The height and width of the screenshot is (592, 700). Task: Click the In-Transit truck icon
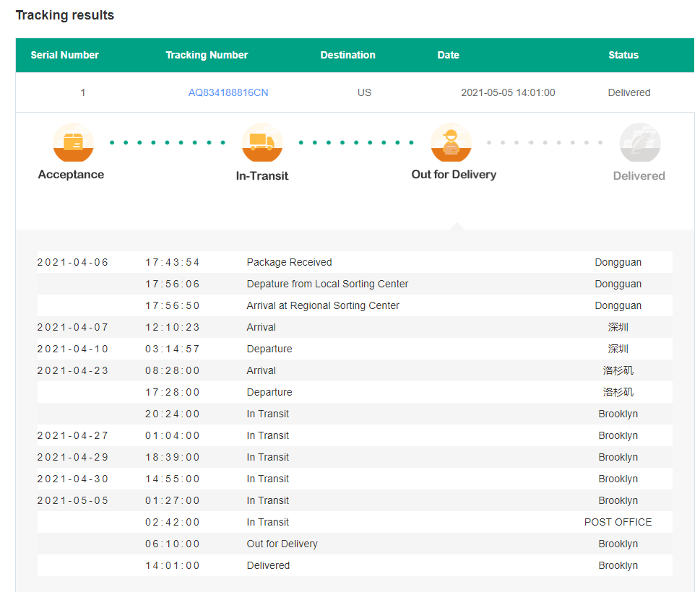tap(262, 142)
